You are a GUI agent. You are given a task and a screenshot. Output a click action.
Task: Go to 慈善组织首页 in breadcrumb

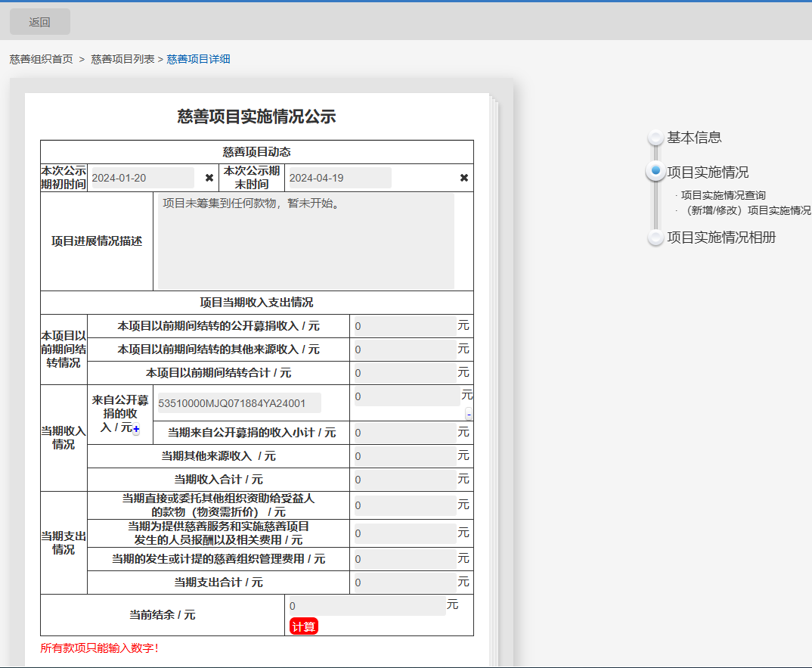point(42,59)
